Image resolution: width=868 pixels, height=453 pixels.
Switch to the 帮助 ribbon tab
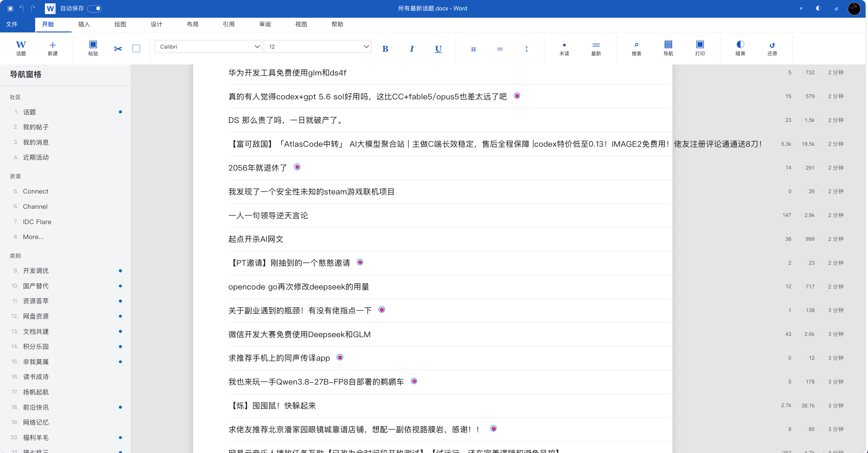[x=337, y=24]
